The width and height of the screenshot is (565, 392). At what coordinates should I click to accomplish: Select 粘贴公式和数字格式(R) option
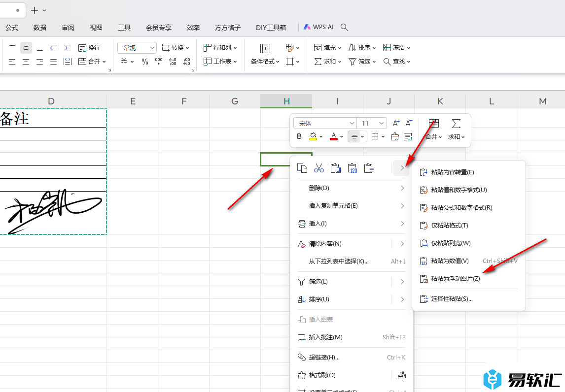[x=468, y=207]
